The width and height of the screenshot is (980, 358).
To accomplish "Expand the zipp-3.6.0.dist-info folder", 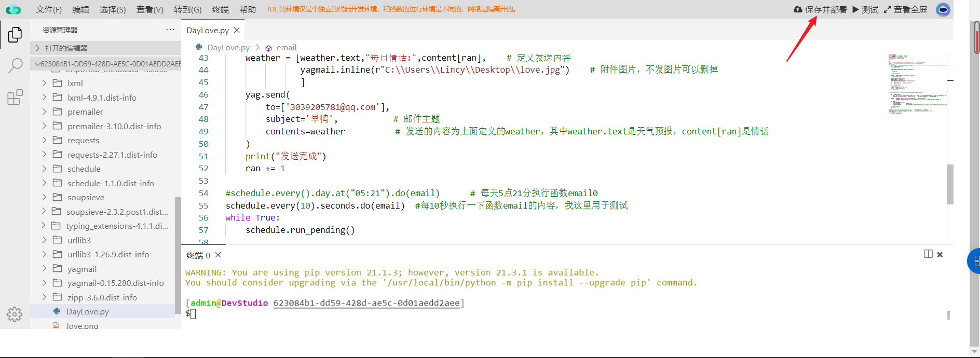I will coord(44,297).
